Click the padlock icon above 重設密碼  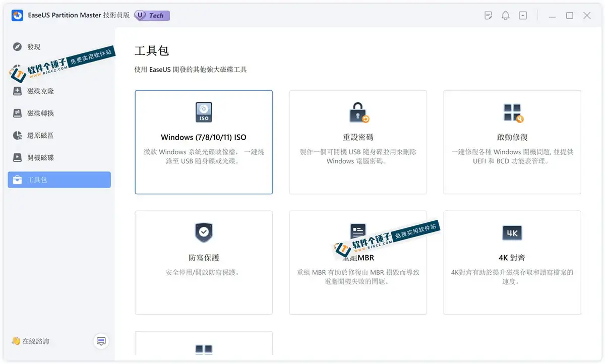358,112
